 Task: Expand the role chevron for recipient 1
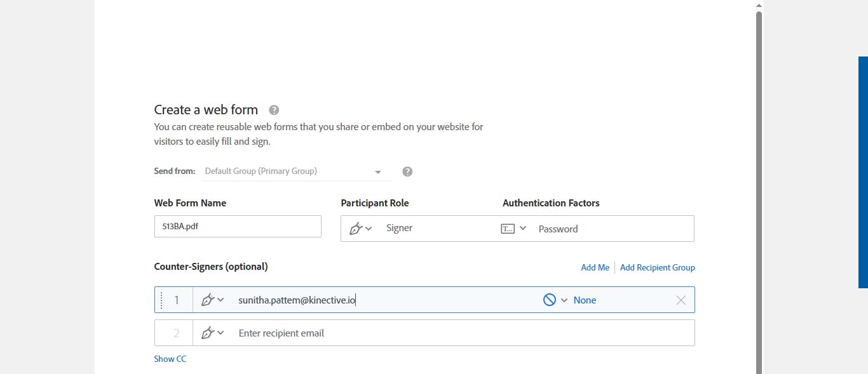pyautogui.click(x=220, y=300)
